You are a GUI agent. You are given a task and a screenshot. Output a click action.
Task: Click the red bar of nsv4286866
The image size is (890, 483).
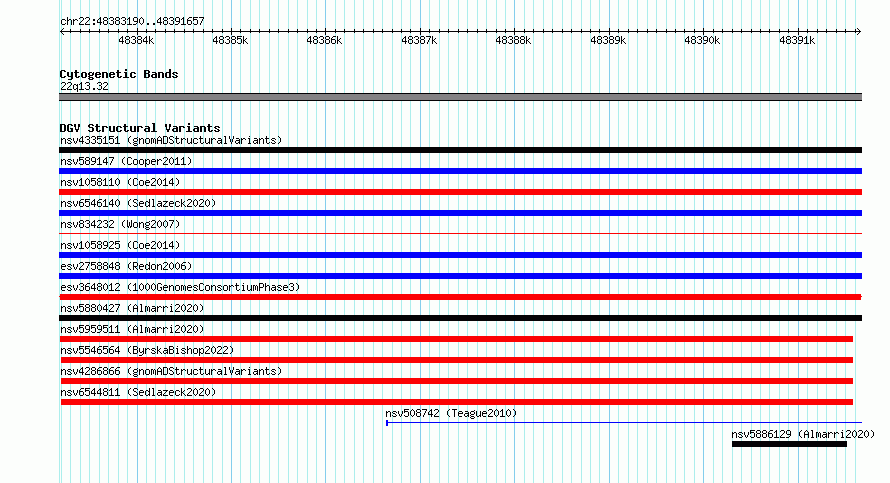(456, 381)
